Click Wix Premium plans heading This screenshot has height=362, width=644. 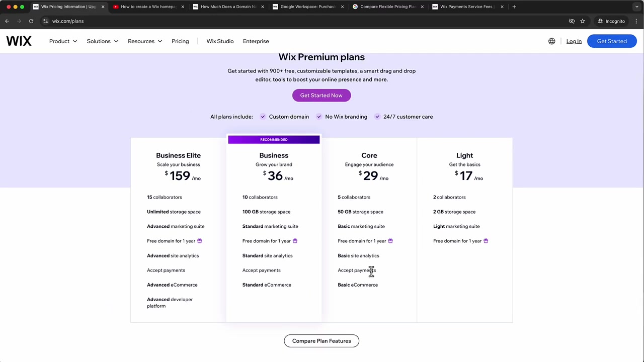pyautogui.click(x=321, y=57)
